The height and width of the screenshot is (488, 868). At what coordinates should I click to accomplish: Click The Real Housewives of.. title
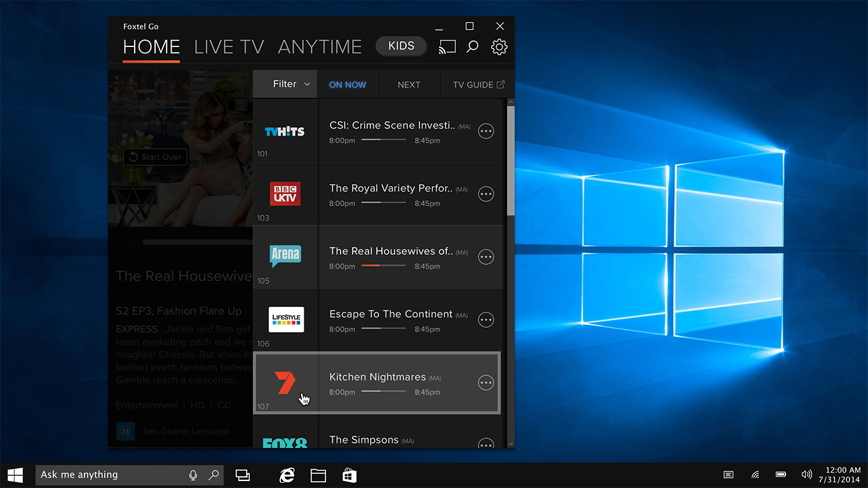point(391,251)
